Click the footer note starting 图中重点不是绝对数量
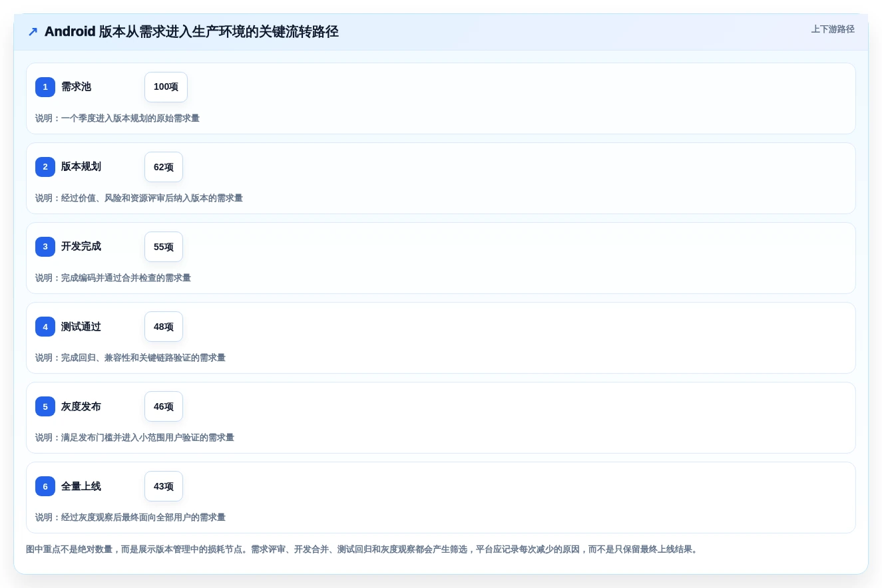The width and height of the screenshot is (882, 588). pyautogui.click(x=361, y=549)
